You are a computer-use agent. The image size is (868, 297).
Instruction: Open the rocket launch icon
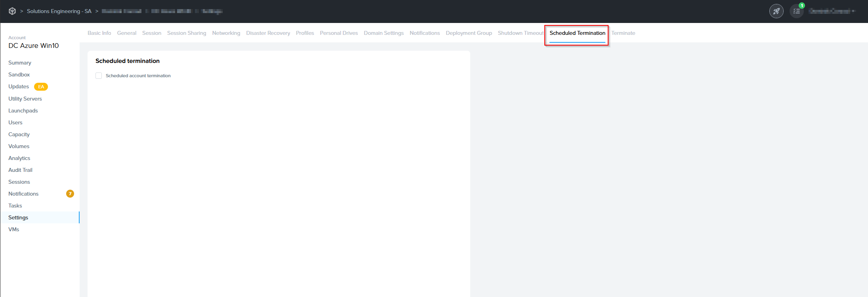click(x=776, y=11)
